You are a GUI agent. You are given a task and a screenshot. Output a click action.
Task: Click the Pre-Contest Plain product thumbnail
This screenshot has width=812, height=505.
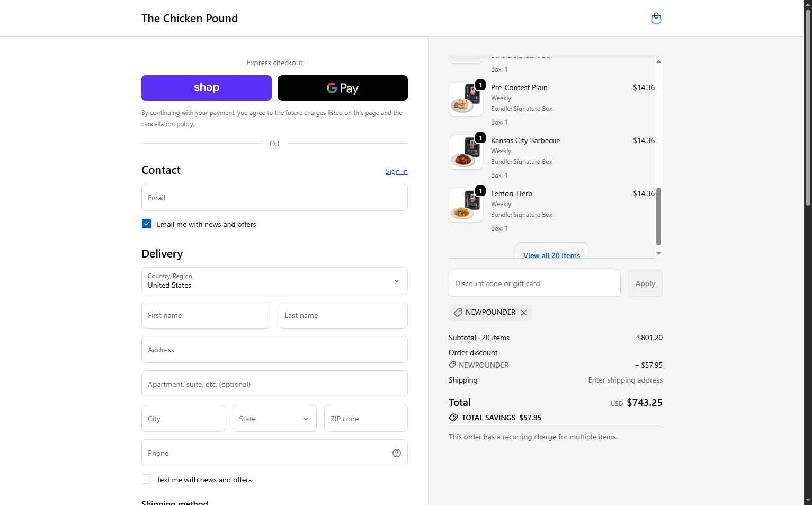click(466, 99)
